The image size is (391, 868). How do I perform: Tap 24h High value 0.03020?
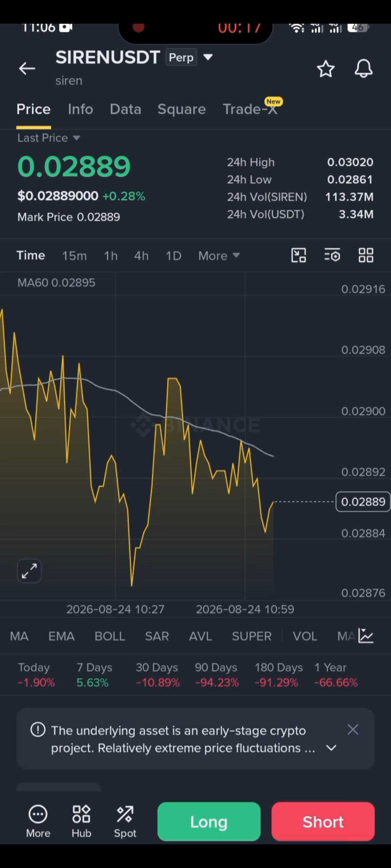click(350, 162)
